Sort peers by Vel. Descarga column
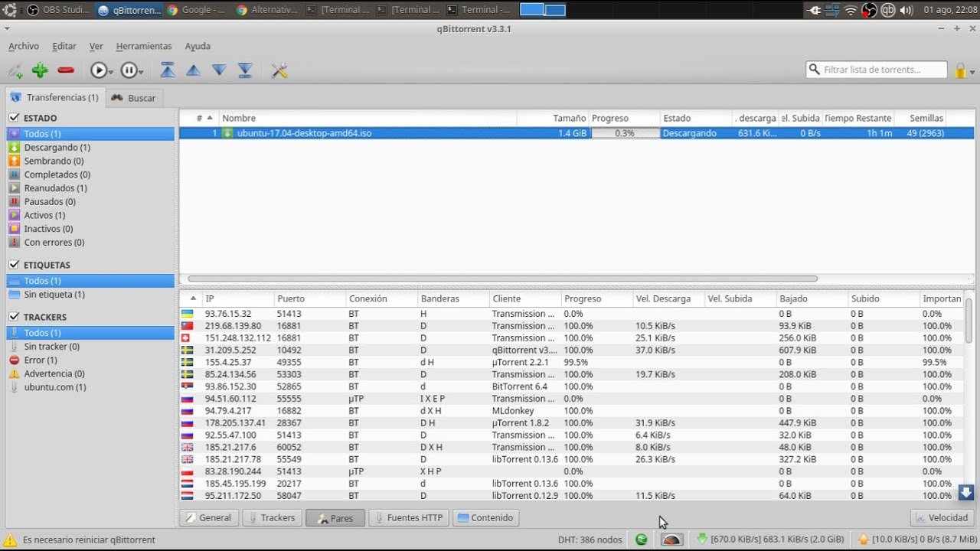The width and height of the screenshot is (980, 551). tap(668, 298)
